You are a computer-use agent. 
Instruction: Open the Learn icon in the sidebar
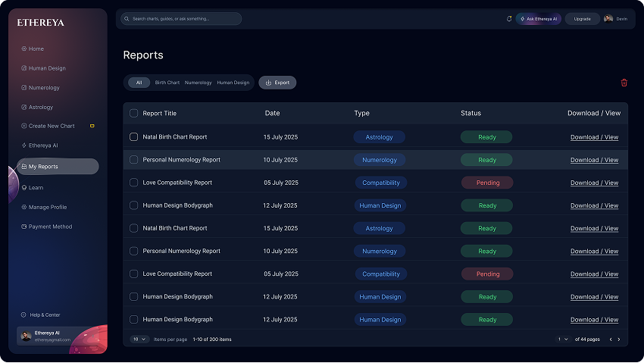[23, 188]
